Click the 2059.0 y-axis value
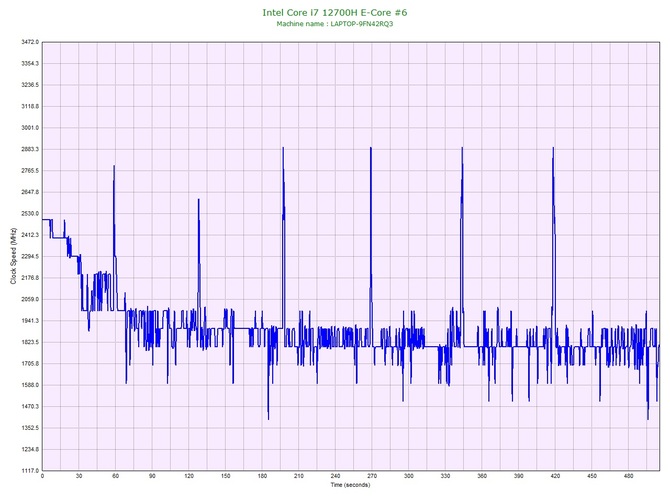The image size is (670, 502). pyautogui.click(x=30, y=299)
